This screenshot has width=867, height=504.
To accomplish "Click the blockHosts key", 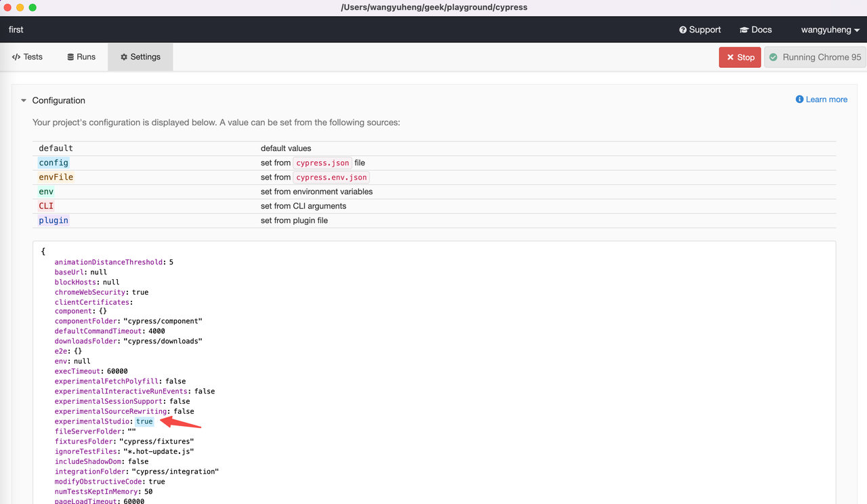I will 76,282.
